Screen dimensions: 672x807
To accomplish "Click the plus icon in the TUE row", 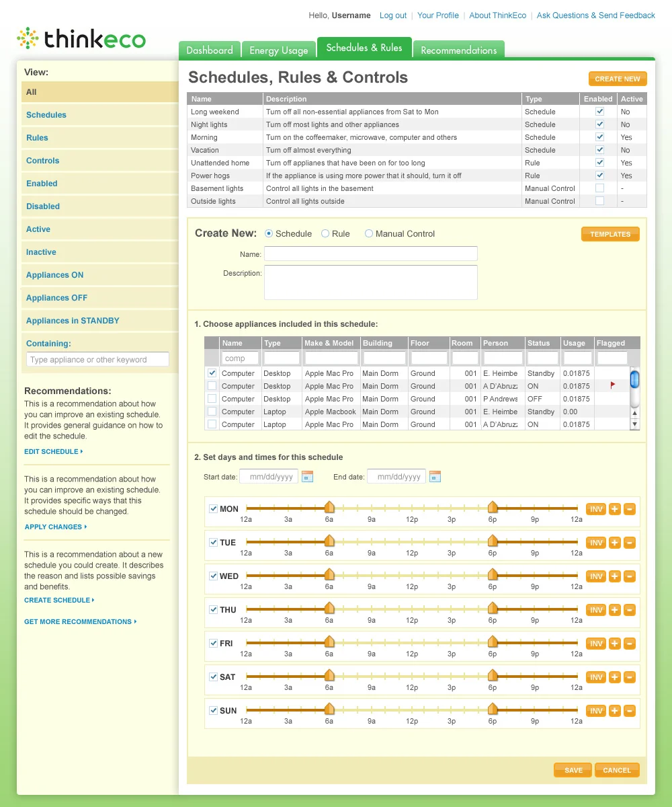I will click(614, 543).
